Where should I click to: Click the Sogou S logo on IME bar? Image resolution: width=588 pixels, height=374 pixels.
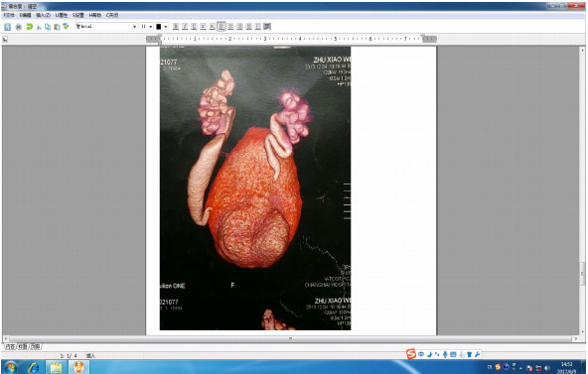pyautogui.click(x=411, y=354)
